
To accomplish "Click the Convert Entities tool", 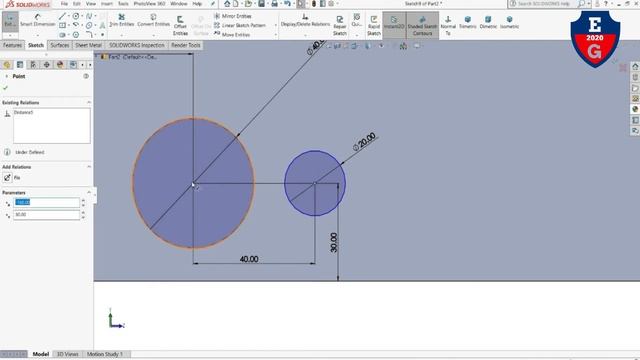I will click(153, 20).
